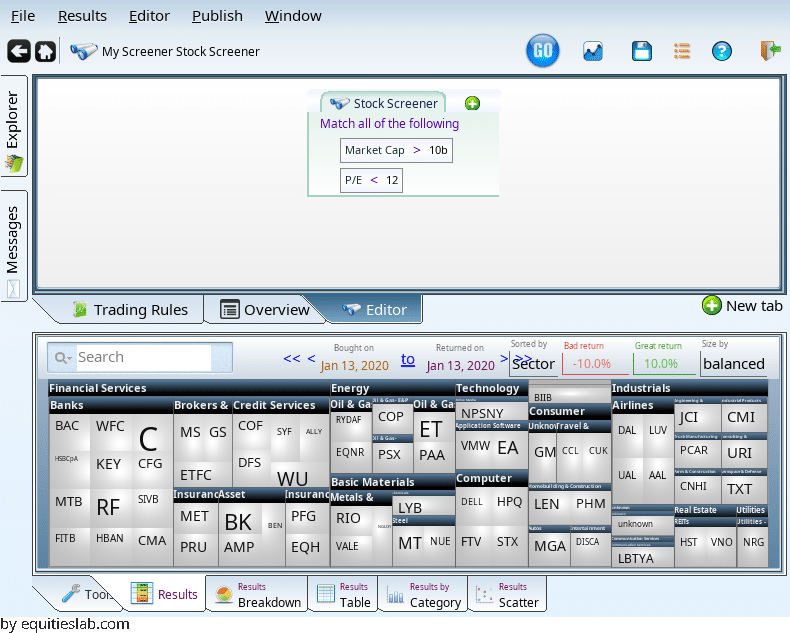Save the screener with the floppy disk icon
This screenshot has height=633, width=790.
click(642, 51)
